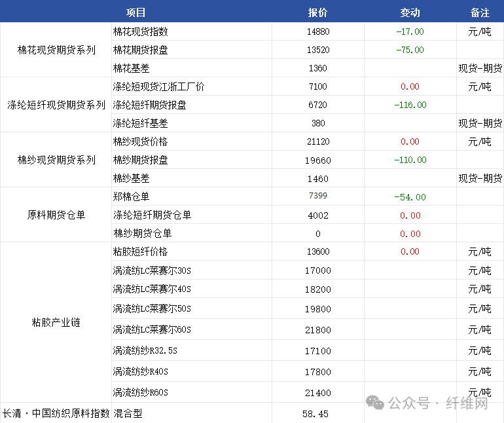Image resolution: width=504 pixels, height=423 pixels.
Task: Click the 涡流纺纱R40S row label
Action: click(141, 371)
